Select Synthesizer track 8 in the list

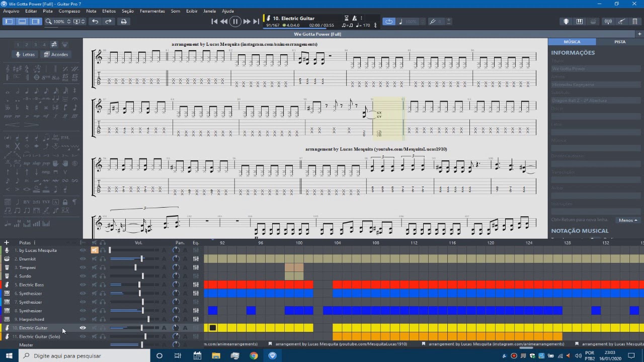tap(31, 311)
